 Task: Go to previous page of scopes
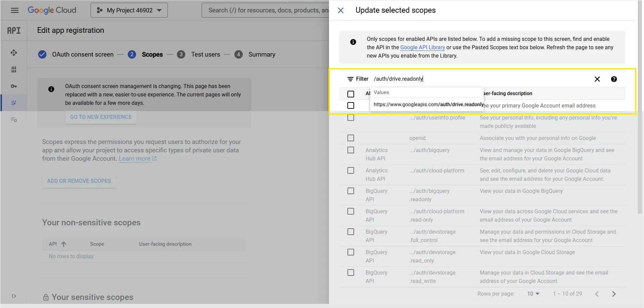[597, 294]
